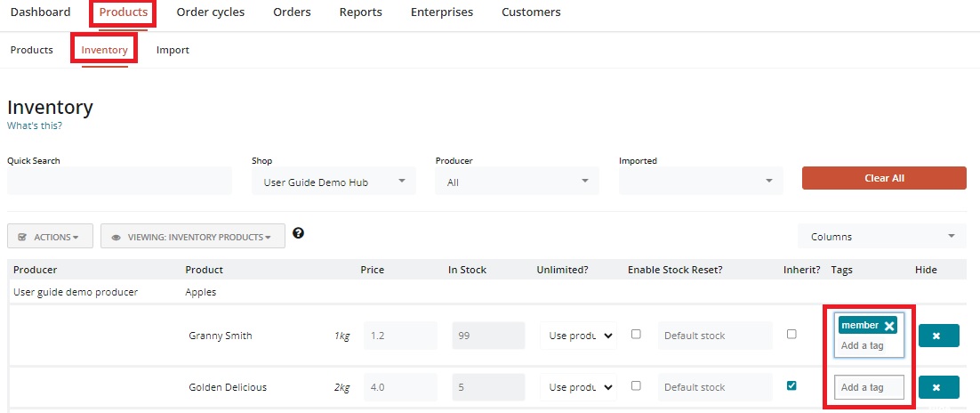Screen dimensions: 980x413
Task: Uncheck Inherit for Golden Delicious
Action: [791, 386]
